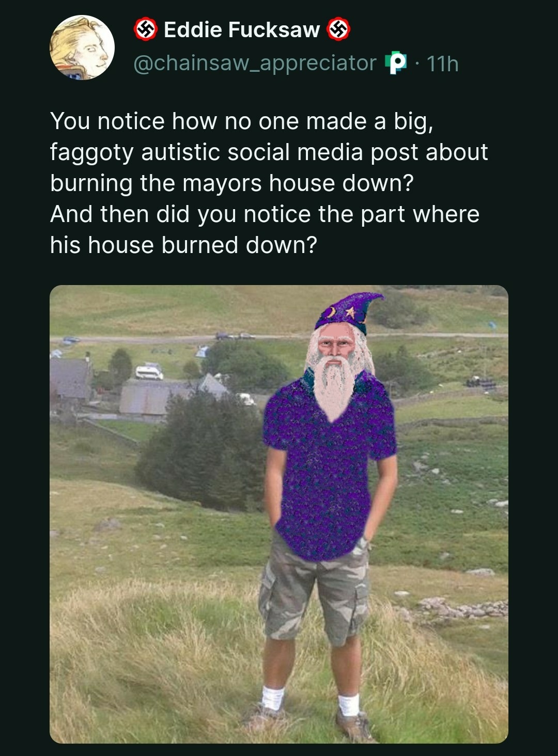Click the line "And then did you notice"
Screen dimensions: 558x756
coord(265,214)
